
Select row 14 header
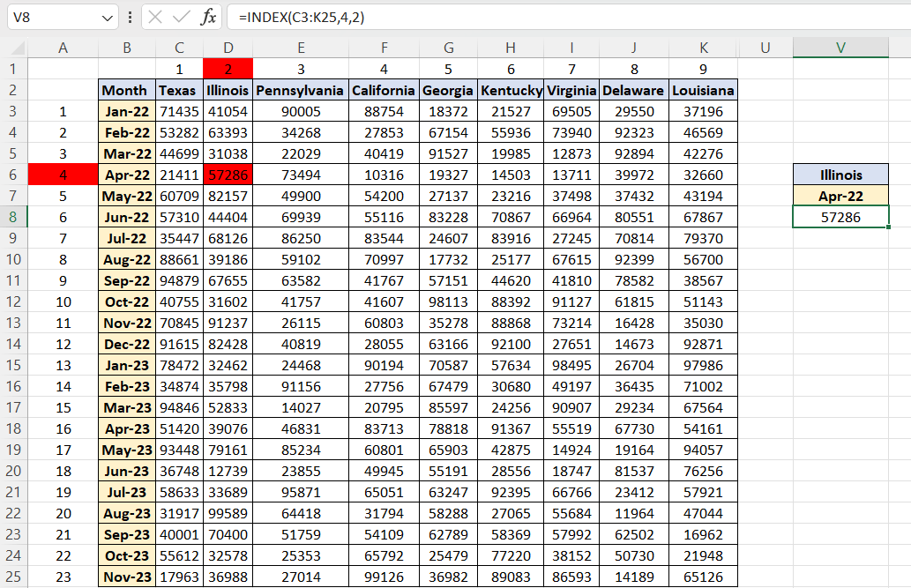(x=13, y=344)
